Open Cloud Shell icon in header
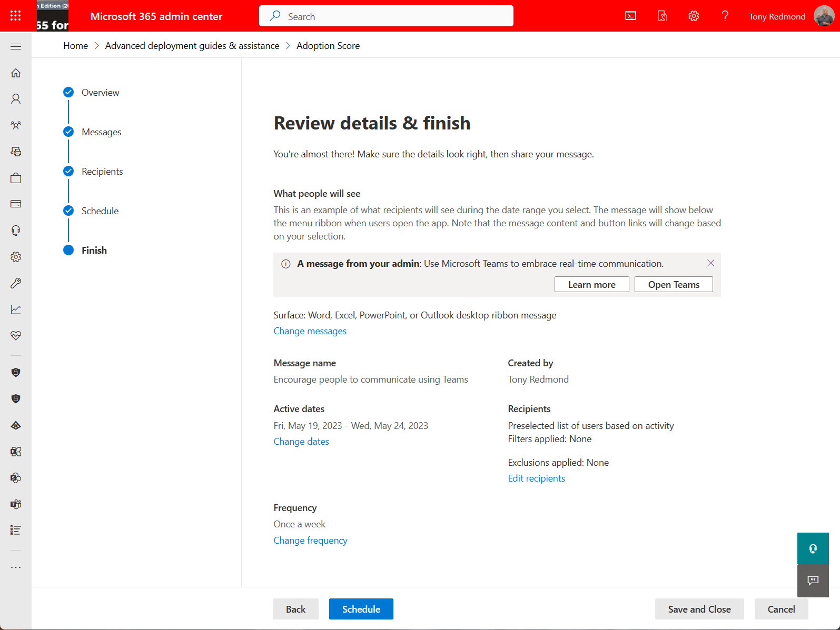Viewport: 840px width, 630px height. click(630, 16)
